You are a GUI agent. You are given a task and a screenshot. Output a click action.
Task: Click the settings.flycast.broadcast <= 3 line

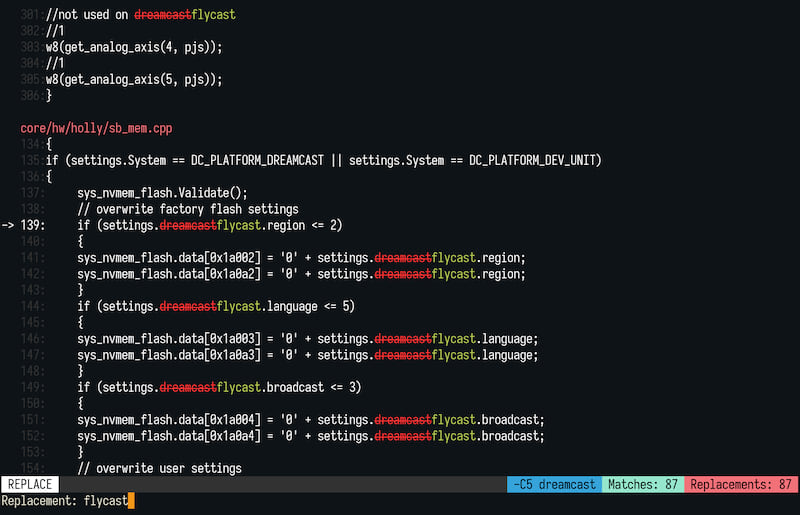click(x=219, y=387)
